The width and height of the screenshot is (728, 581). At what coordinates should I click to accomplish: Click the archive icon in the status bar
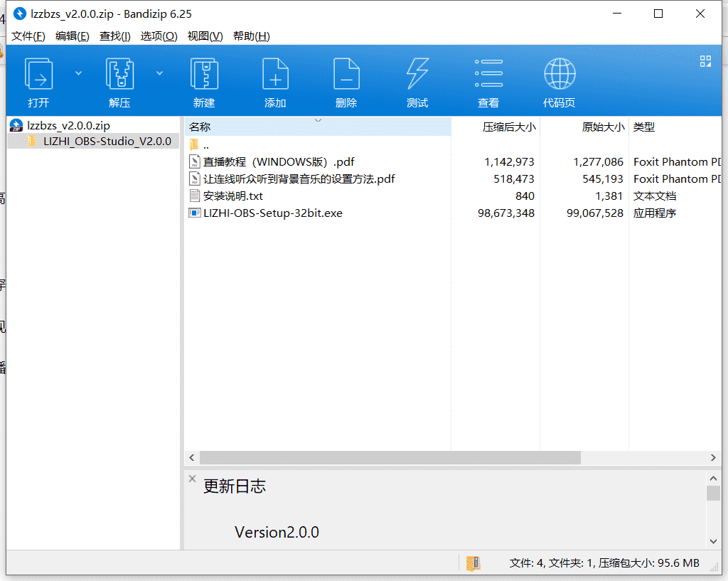coord(473,563)
